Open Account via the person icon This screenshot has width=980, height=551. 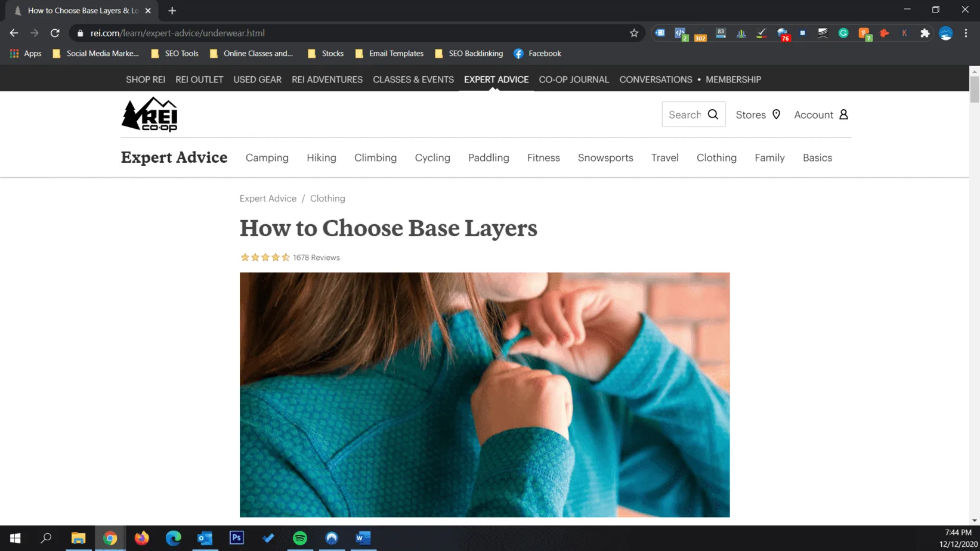click(x=843, y=114)
